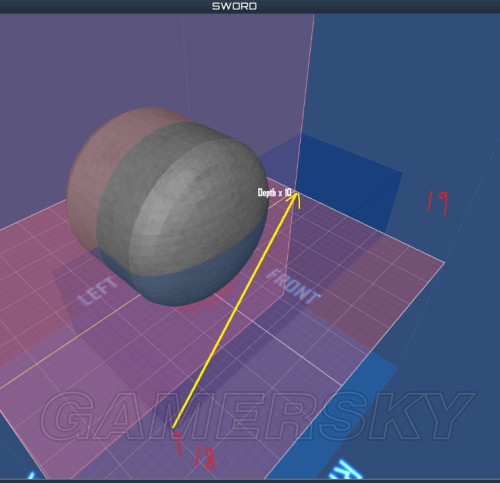This screenshot has height=483, width=500.
Task: Click the LEFT label on the floor grid
Action: pyautogui.click(x=98, y=291)
